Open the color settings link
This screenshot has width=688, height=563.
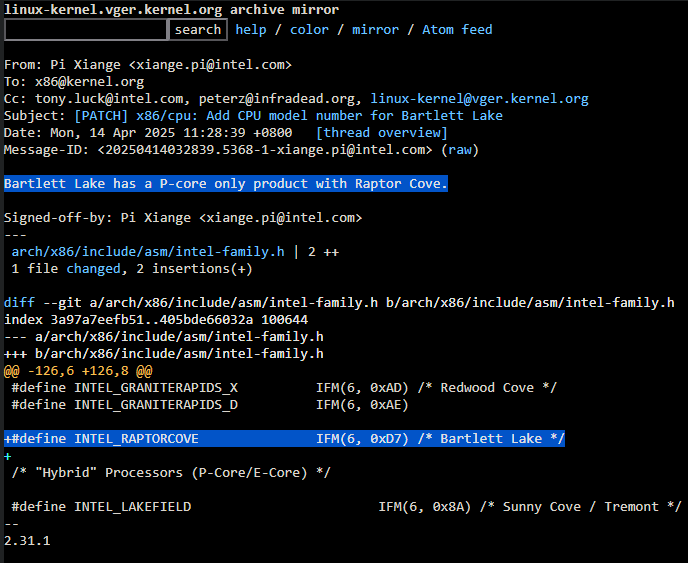click(x=309, y=30)
